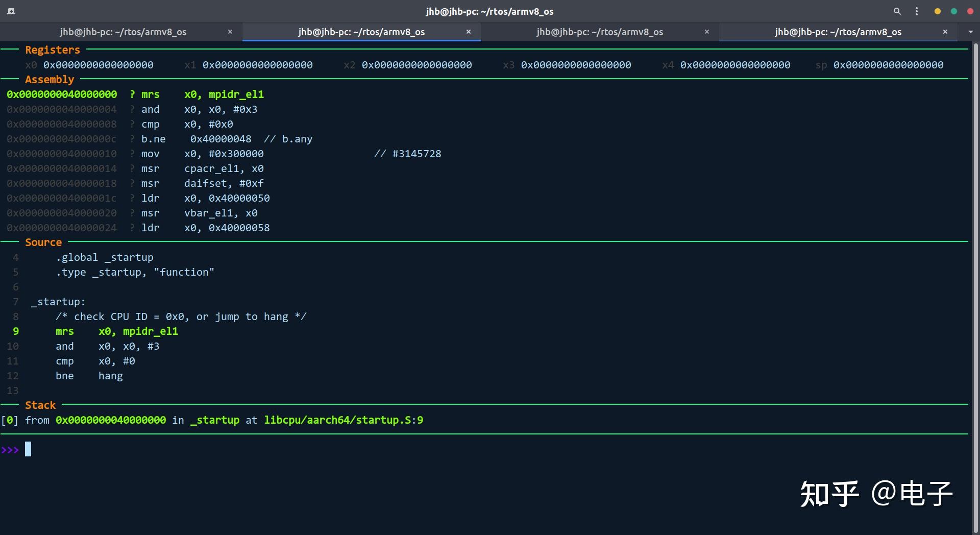
Task: Switch to the third armv8_os tab
Action: pos(599,32)
